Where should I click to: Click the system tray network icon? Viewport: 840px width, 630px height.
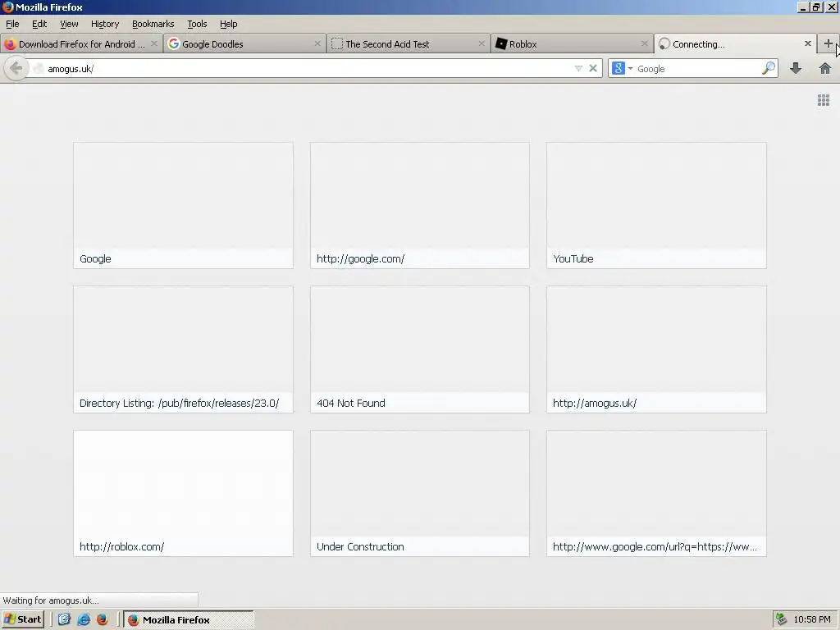tap(781, 619)
